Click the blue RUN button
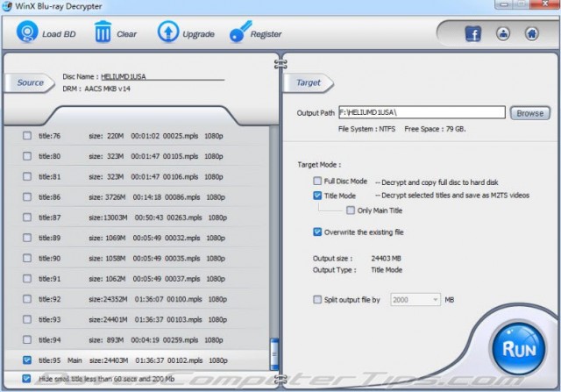 point(518,348)
